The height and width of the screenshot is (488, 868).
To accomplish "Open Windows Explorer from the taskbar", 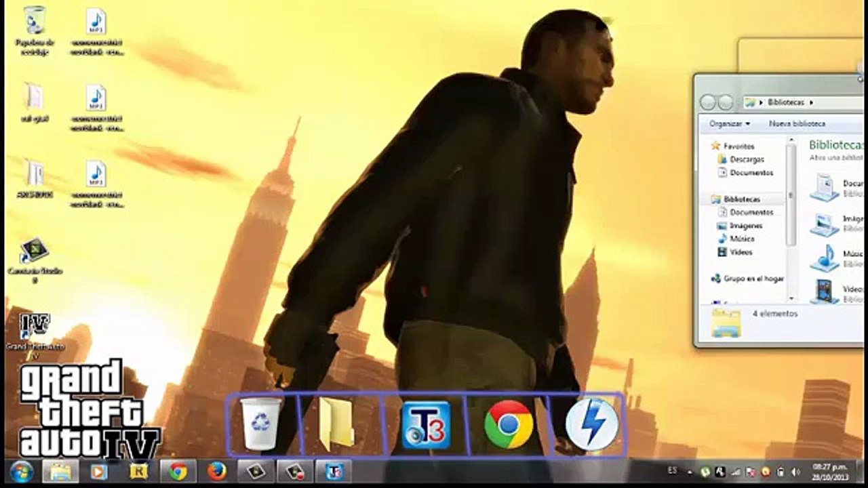I will 60,471.
